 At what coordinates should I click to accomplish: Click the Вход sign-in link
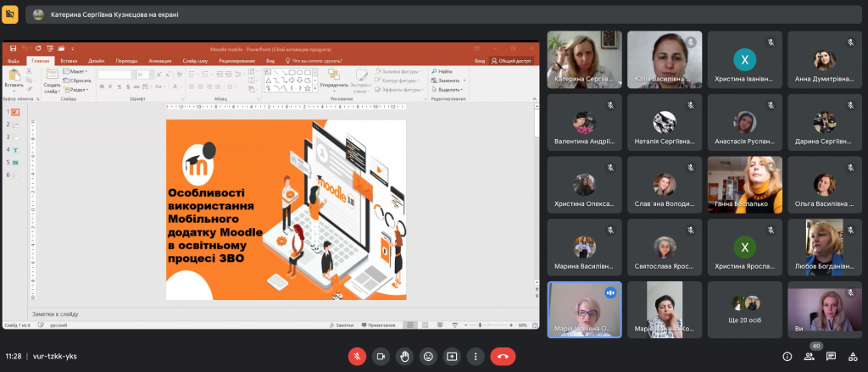pos(480,61)
